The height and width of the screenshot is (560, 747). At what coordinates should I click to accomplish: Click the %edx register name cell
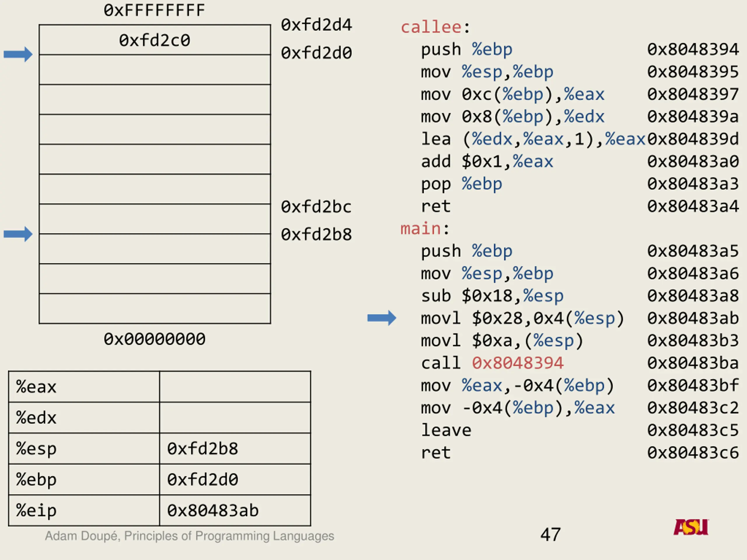(x=84, y=418)
